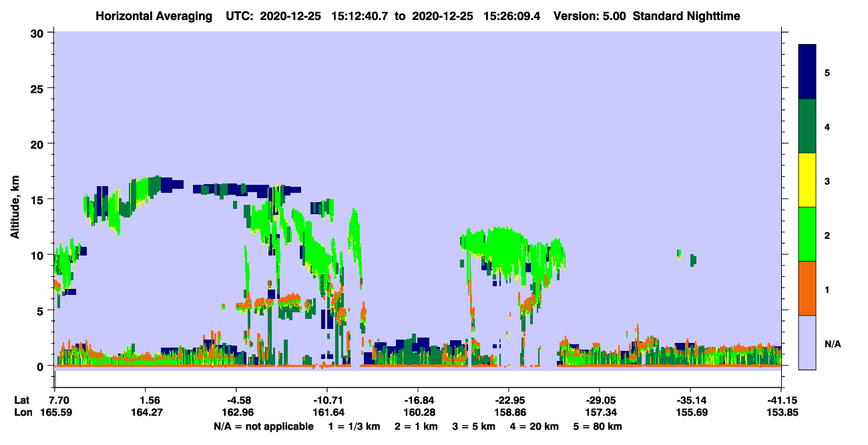Viewport: 868px width, 445px height.
Task: Click the '2 = 1 km' legend text
Action: pyautogui.click(x=416, y=426)
